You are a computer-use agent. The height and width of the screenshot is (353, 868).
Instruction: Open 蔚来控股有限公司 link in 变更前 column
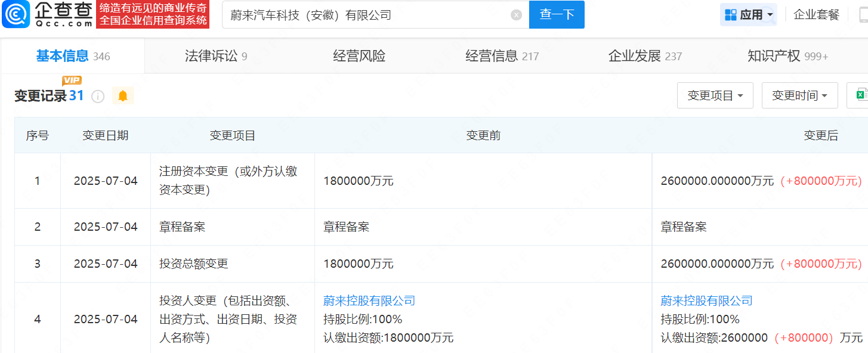(x=369, y=301)
